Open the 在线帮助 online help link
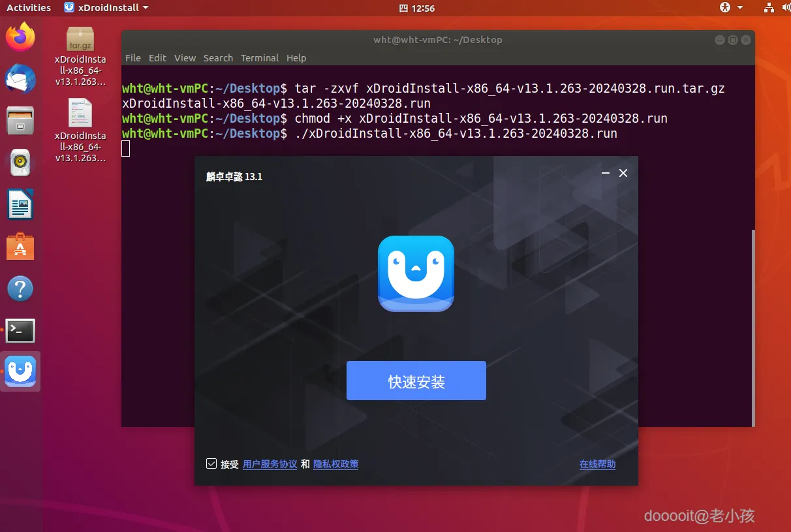This screenshot has width=791, height=532. pyautogui.click(x=597, y=464)
